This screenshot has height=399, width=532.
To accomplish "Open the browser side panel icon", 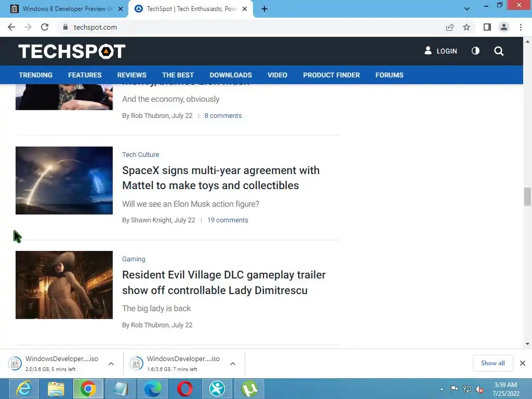I will coord(487,27).
